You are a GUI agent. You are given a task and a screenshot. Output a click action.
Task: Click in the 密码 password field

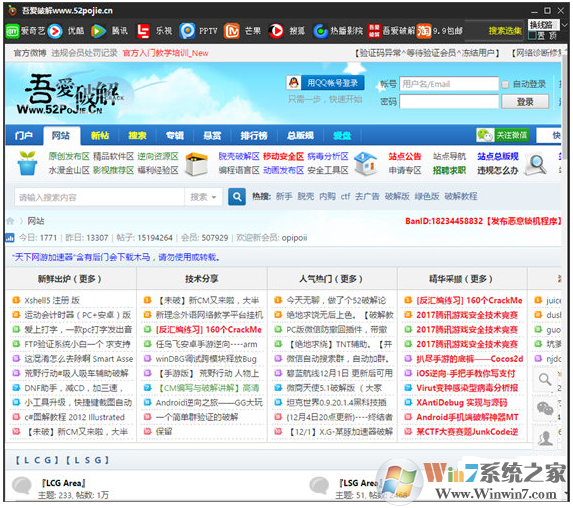(x=449, y=102)
